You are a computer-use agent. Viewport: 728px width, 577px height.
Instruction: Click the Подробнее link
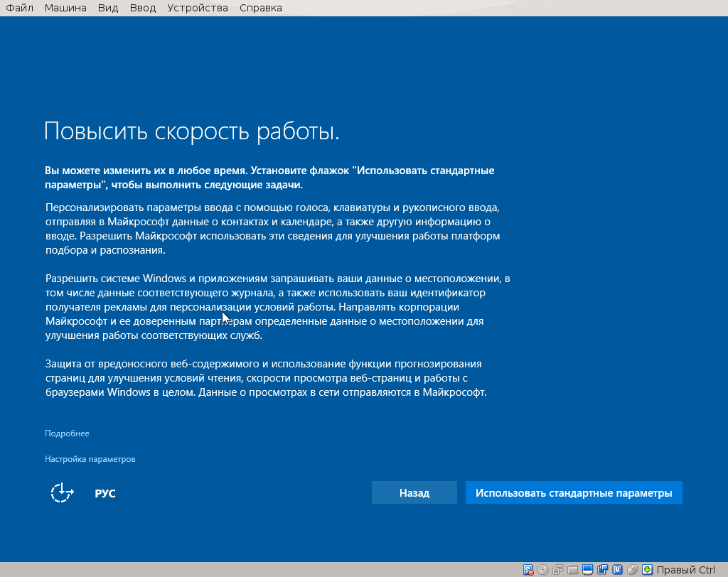(x=67, y=433)
